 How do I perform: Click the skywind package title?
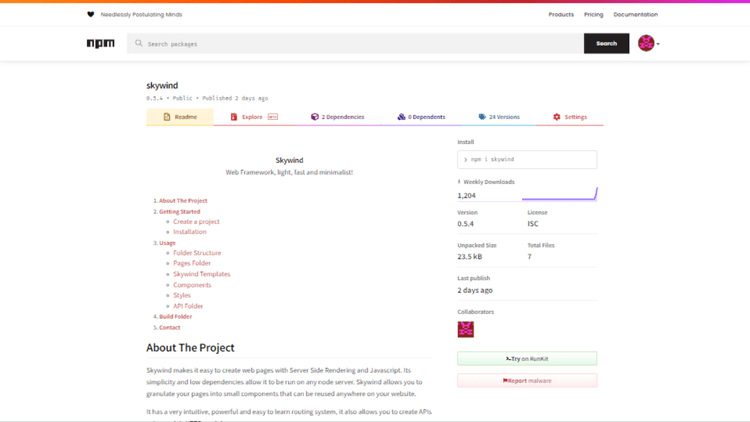click(162, 85)
